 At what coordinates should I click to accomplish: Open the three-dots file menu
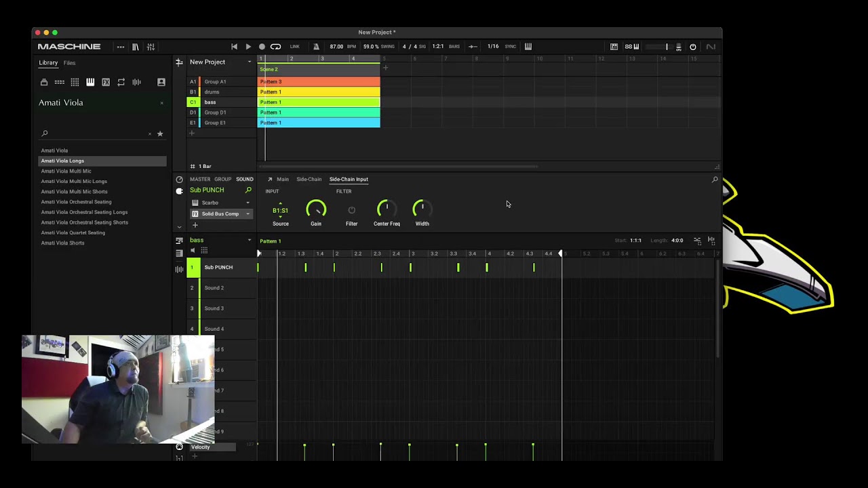coord(121,47)
